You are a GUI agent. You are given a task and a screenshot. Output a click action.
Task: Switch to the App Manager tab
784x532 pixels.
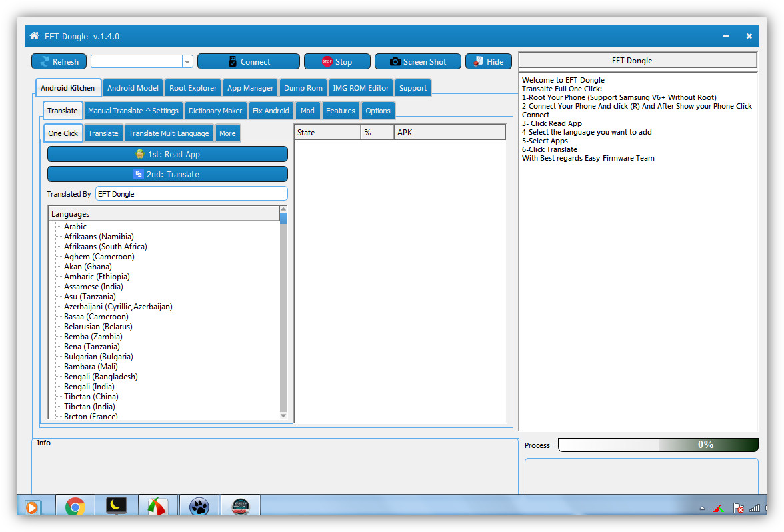(250, 88)
